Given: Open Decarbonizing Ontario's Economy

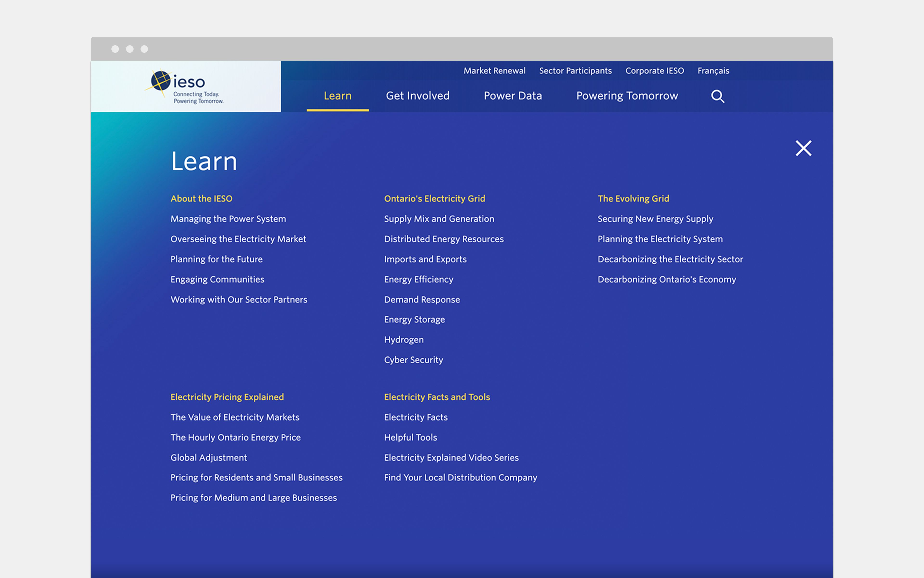Looking at the screenshot, I should pos(667,279).
